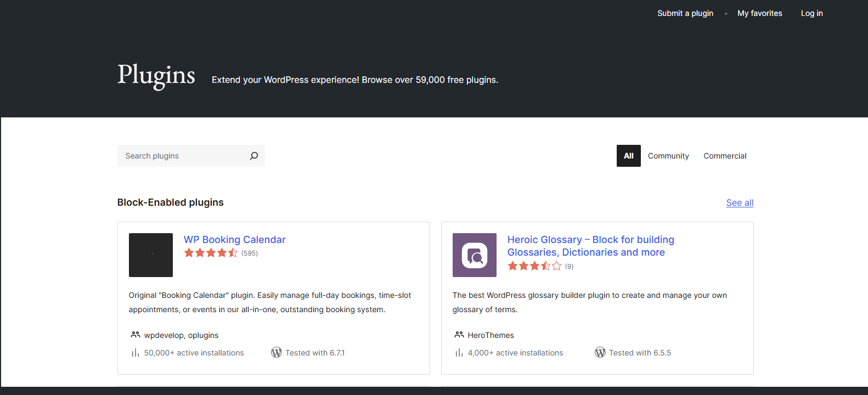
Task: Click the "wpdevelop, oplugins" author text
Action: point(181,335)
